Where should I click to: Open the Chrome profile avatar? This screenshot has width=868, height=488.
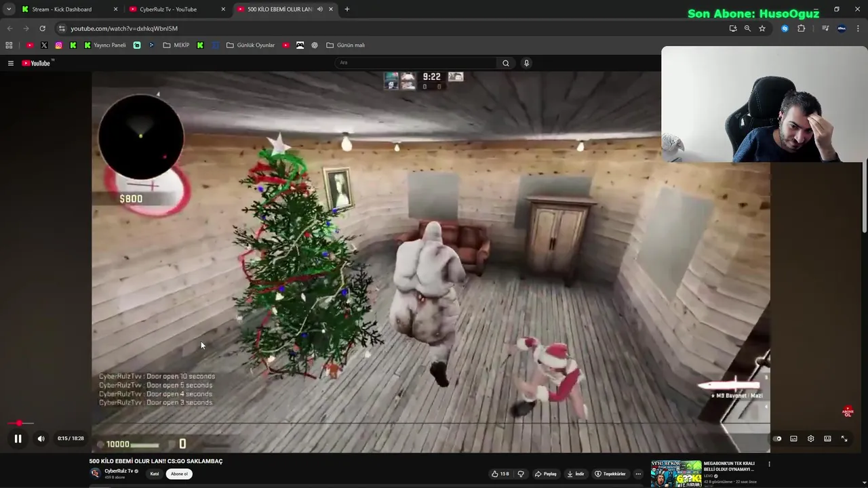coord(842,28)
